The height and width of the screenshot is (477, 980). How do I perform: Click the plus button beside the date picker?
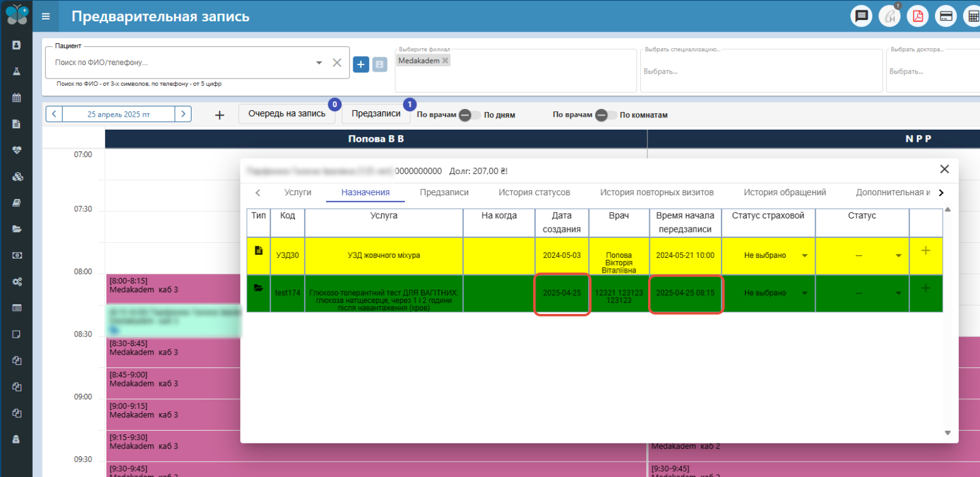click(220, 115)
